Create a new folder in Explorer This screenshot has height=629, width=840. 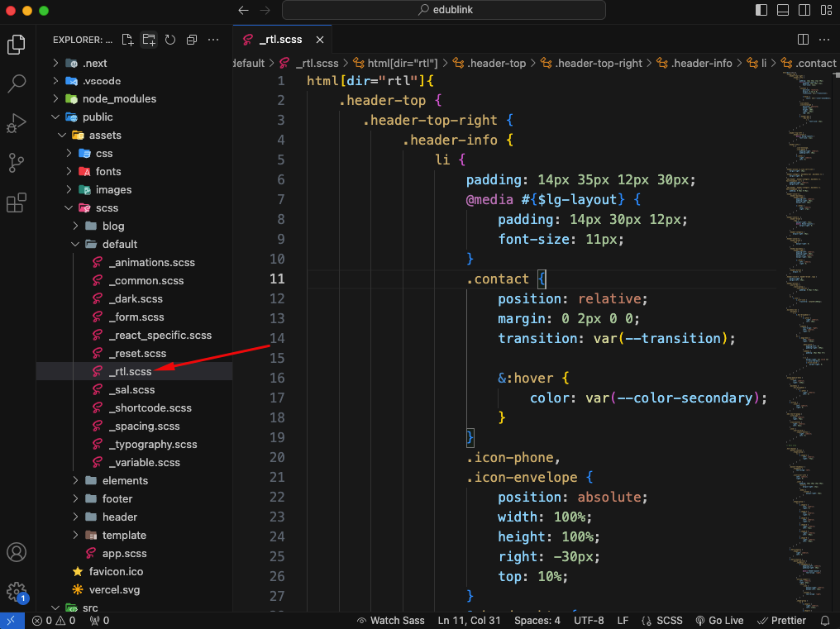149,40
